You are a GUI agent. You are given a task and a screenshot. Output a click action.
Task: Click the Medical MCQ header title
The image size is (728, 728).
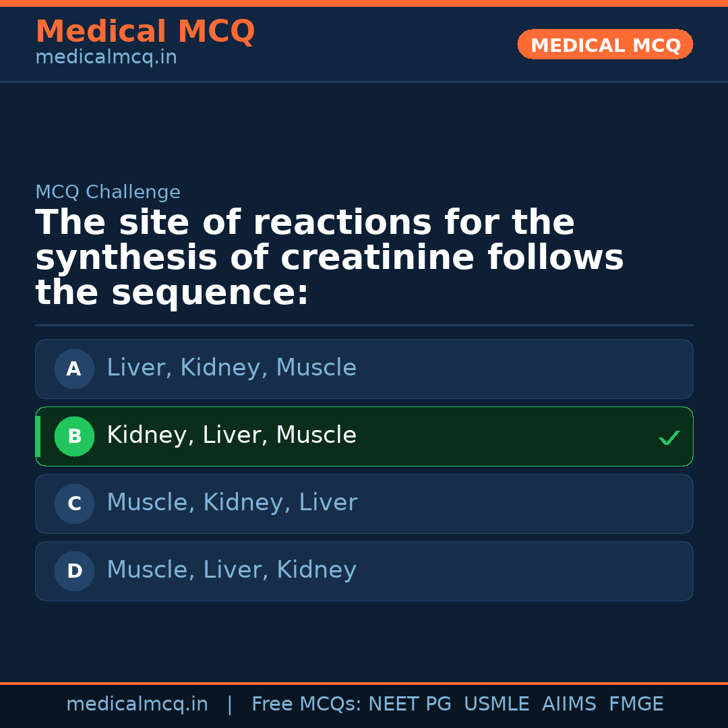pos(145,32)
